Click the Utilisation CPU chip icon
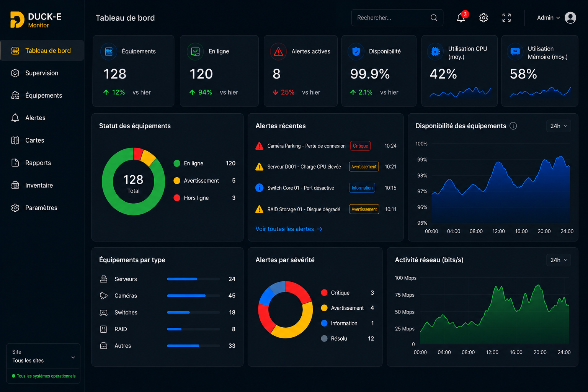The width and height of the screenshot is (588, 392). click(x=435, y=51)
